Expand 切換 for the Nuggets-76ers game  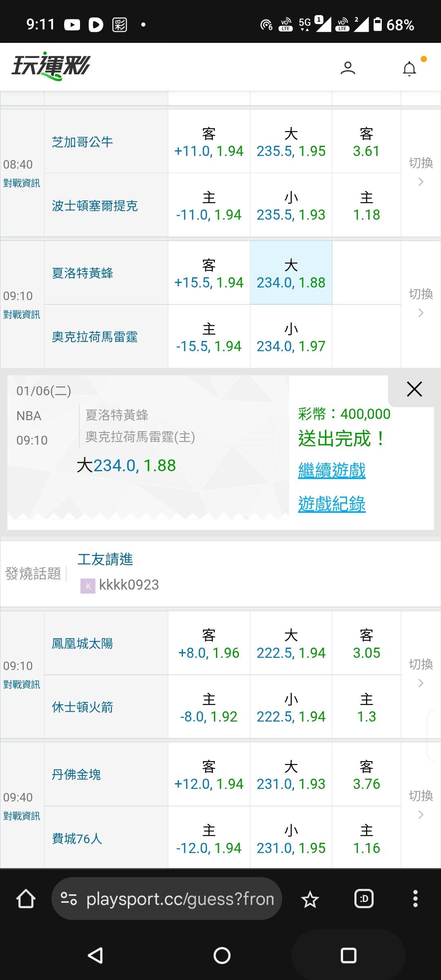coord(421,805)
